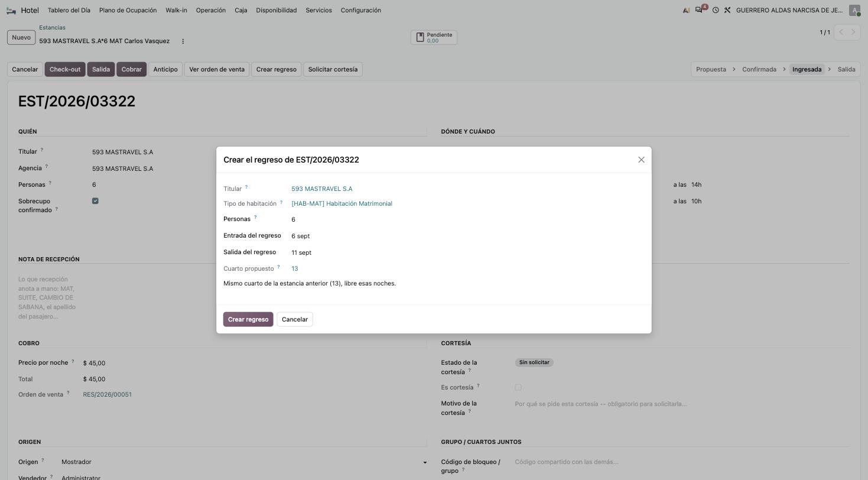Screen dimensions: 868x480
Task: Go to the next record arrow
Action: tap(853, 32)
